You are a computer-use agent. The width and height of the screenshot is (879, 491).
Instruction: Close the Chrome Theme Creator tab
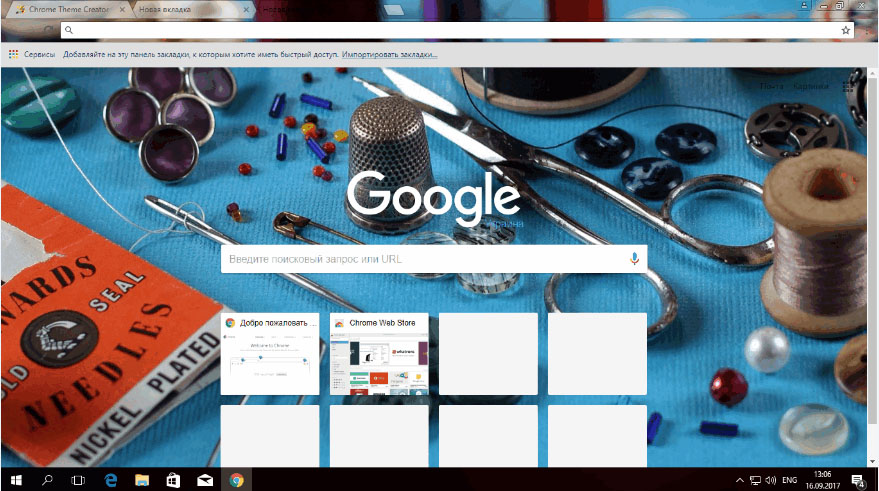pyautogui.click(x=122, y=10)
